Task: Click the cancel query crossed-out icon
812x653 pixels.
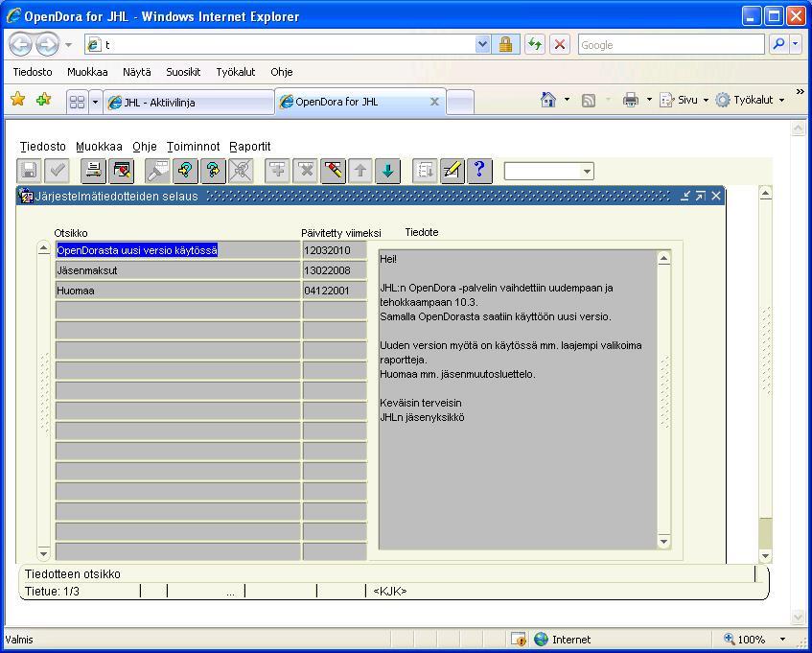Action: pos(241,171)
